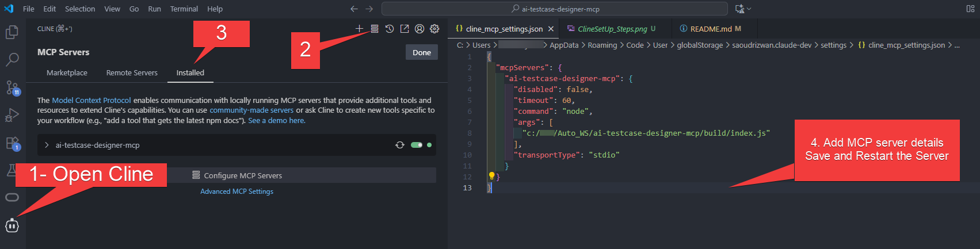This screenshot has width=980, height=249.
Task: Open the Copilot chat icon in title bar
Action: pos(740,9)
